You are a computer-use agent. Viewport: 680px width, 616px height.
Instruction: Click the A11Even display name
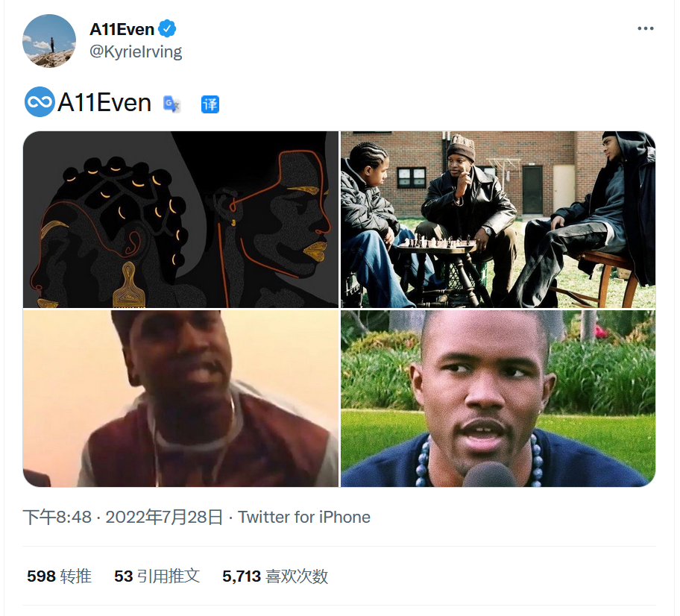point(122,29)
